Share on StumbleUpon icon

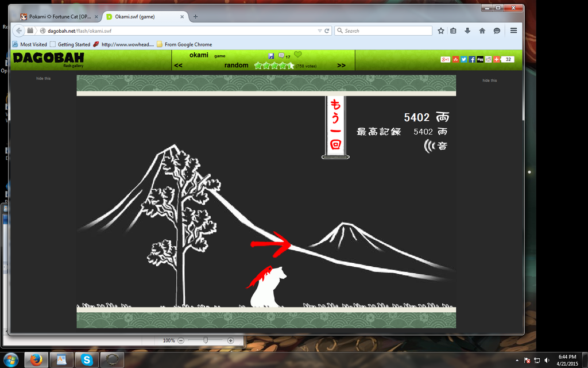[x=455, y=59]
